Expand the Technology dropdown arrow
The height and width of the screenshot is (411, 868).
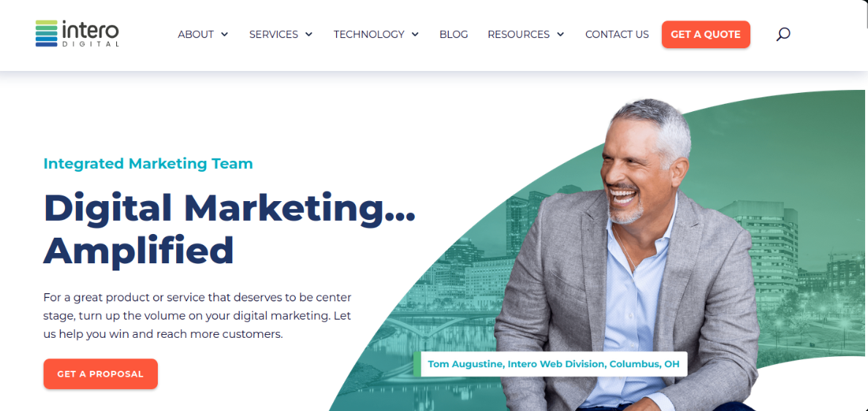click(x=415, y=34)
